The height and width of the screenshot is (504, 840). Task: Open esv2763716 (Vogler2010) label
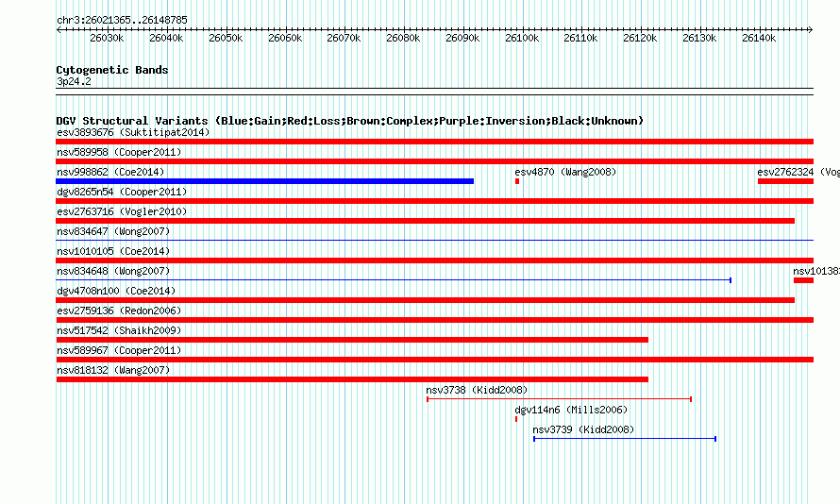point(122,211)
